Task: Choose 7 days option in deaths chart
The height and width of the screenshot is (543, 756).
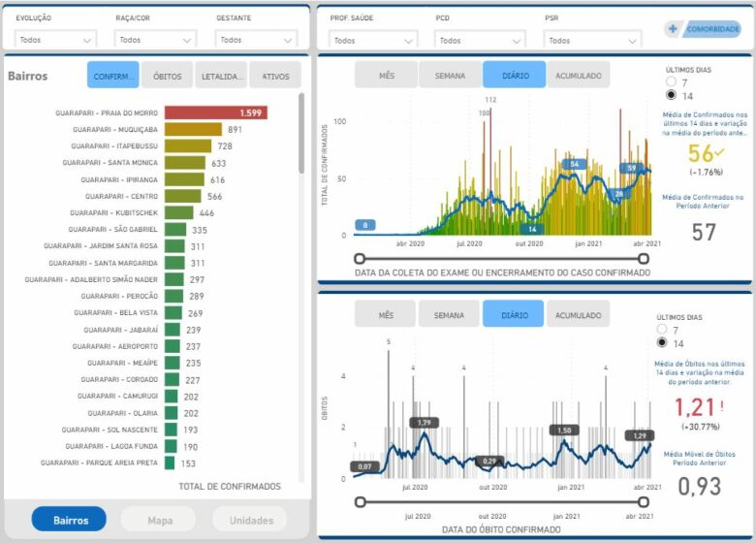Action: [x=663, y=330]
